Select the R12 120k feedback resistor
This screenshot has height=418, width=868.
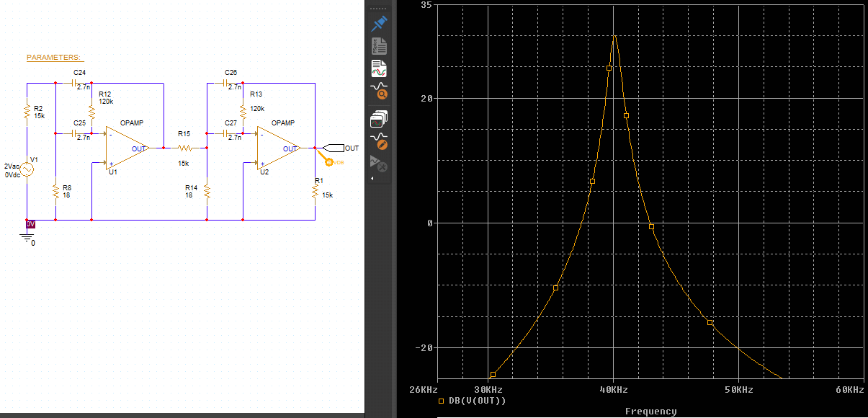point(92,112)
